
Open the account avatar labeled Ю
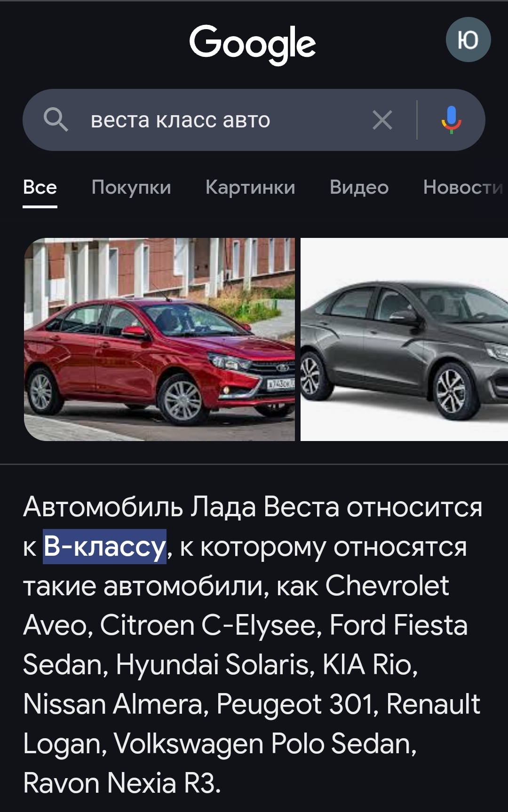coord(468,40)
